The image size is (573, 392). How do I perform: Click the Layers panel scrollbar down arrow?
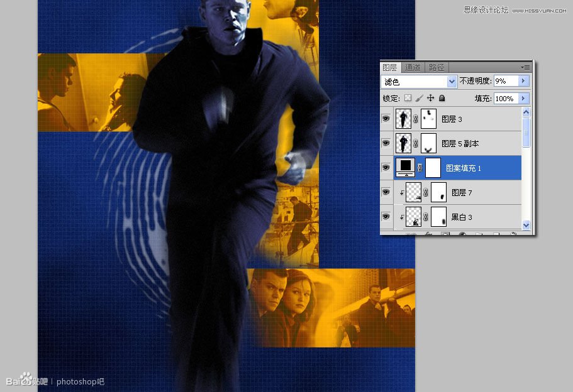pos(526,225)
